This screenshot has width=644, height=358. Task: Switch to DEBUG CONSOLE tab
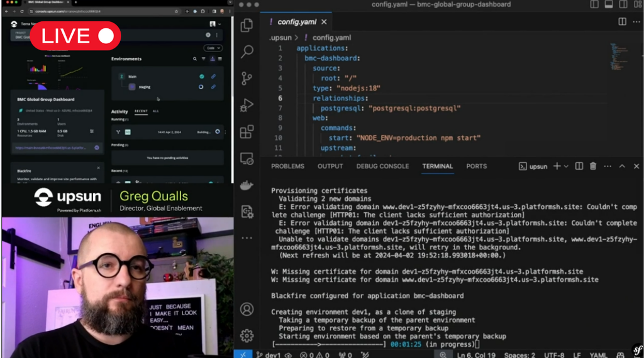coord(382,166)
